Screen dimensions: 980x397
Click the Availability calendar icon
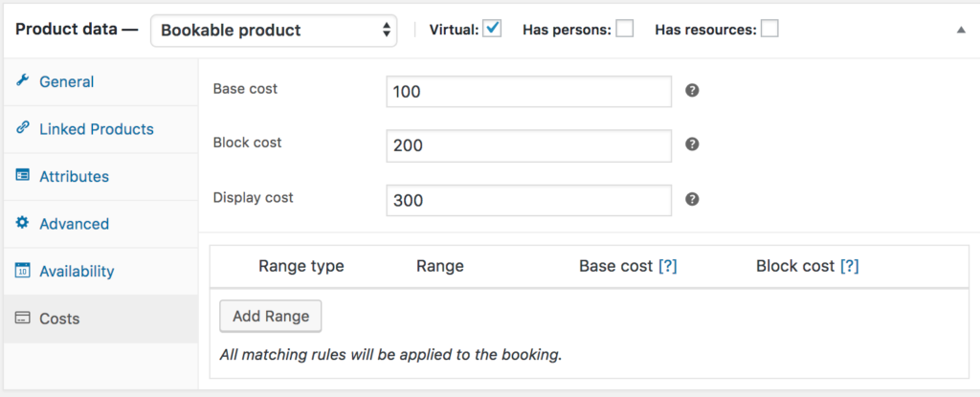point(22,271)
